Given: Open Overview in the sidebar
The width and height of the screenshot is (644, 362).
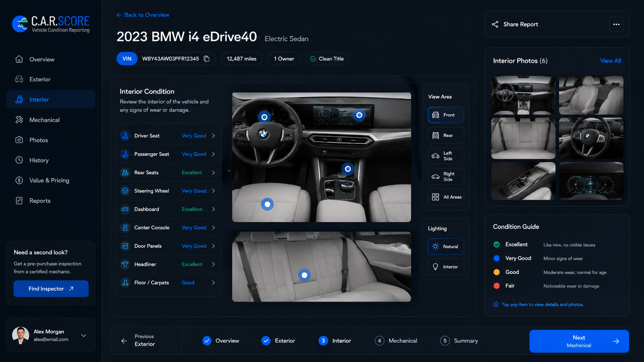Looking at the screenshot, I should 51,59.
